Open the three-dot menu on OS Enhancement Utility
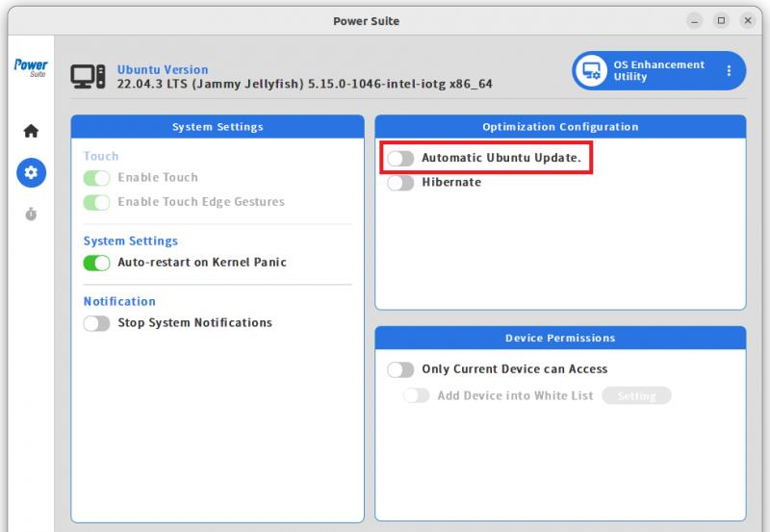The height and width of the screenshot is (532, 770). 729,70
